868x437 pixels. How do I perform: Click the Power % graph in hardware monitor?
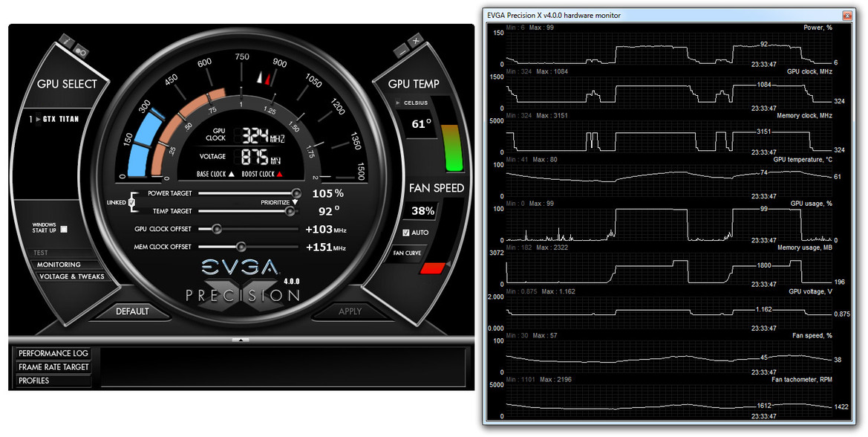coord(669,49)
